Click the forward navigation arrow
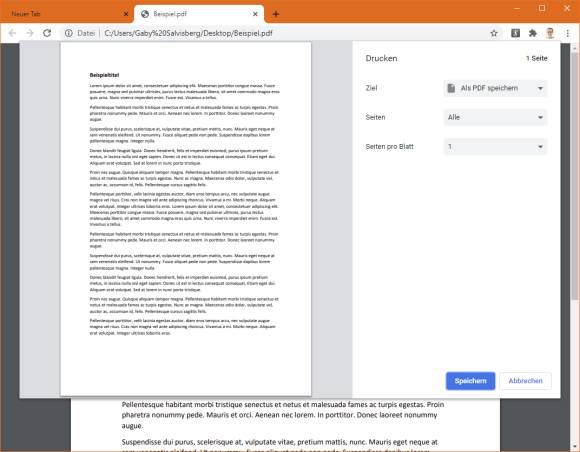 30,33
